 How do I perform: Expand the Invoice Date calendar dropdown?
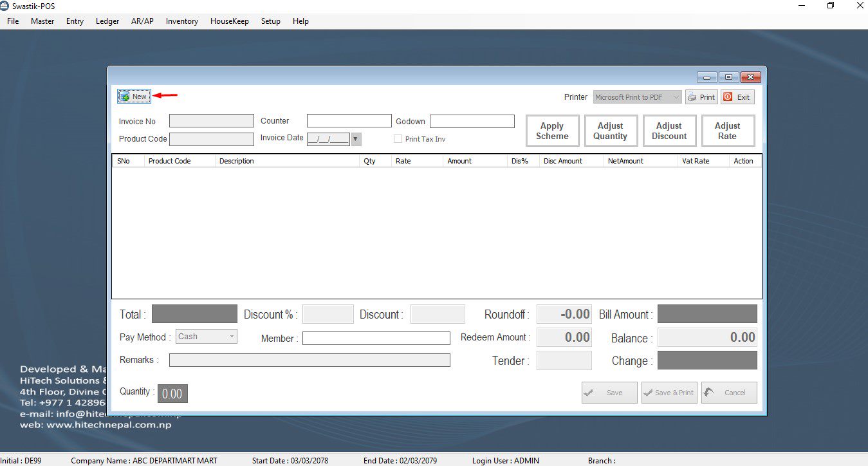tap(356, 139)
